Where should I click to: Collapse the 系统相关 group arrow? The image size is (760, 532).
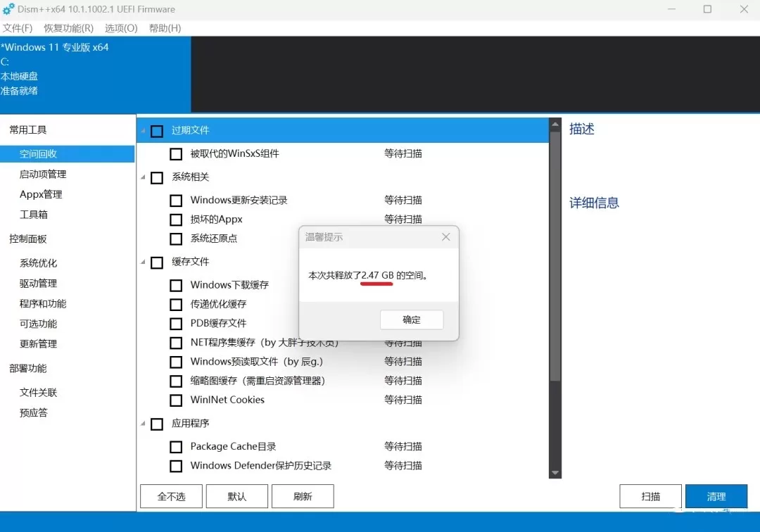click(x=143, y=177)
